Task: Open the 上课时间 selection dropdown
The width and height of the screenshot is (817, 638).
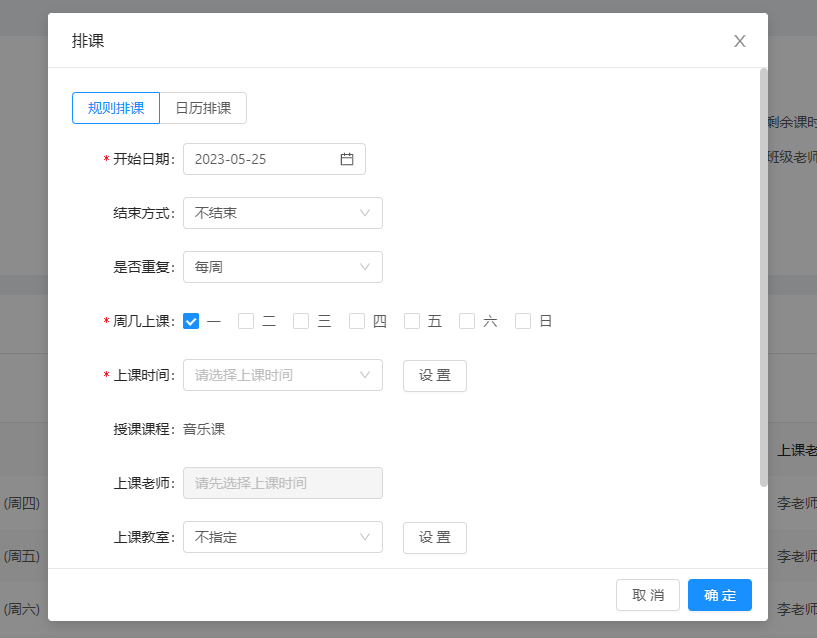Action: point(283,375)
